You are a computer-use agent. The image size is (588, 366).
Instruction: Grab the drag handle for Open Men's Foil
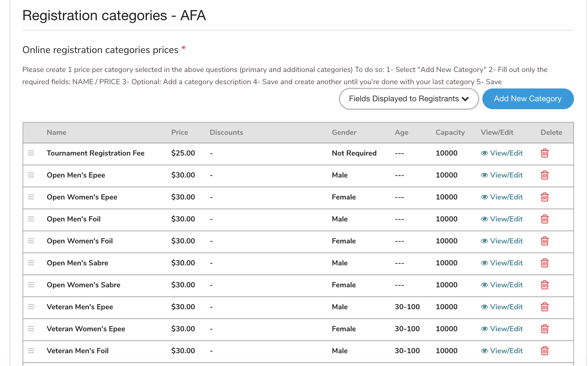tap(31, 219)
